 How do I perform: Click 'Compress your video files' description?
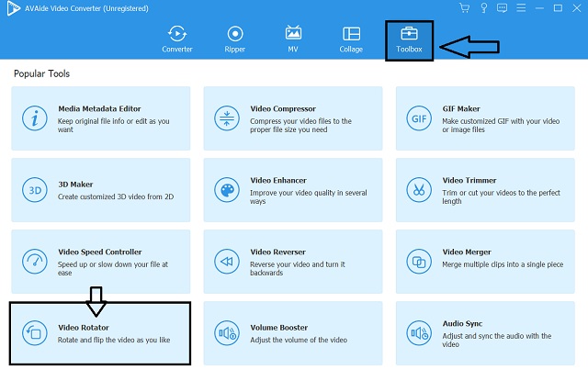pos(300,126)
